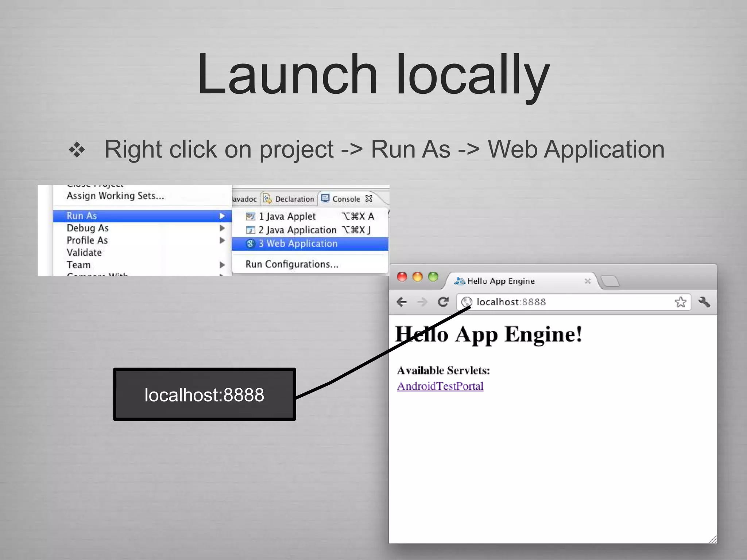The width and height of the screenshot is (747, 560).
Task: Switch to the Console tab
Action: tap(347, 199)
